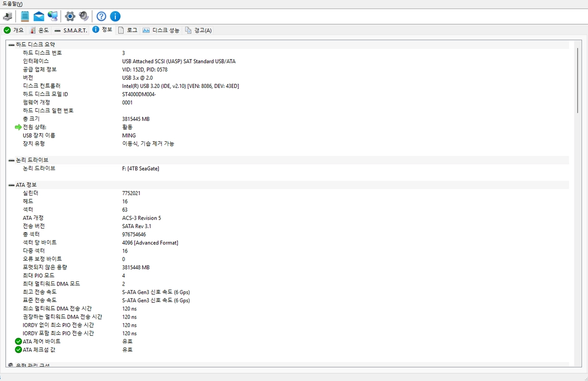Open settings with the gear icon
The height and width of the screenshot is (381, 588).
pyautogui.click(x=70, y=16)
